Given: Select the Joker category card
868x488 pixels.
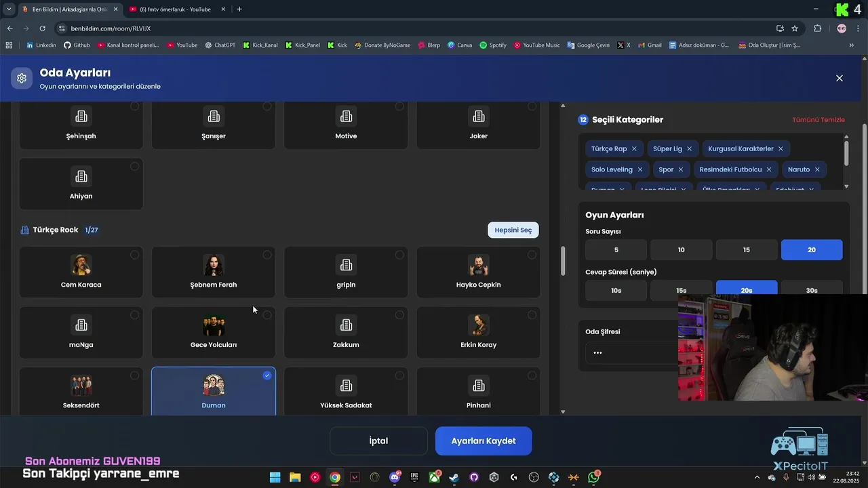Looking at the screenshot, I should [478, 125].
